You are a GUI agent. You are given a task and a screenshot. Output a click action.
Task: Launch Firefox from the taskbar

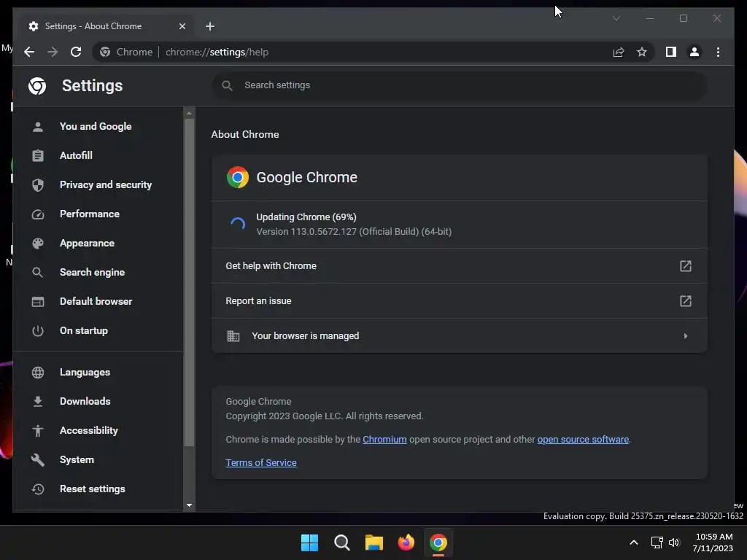click(x=406, y=542)
